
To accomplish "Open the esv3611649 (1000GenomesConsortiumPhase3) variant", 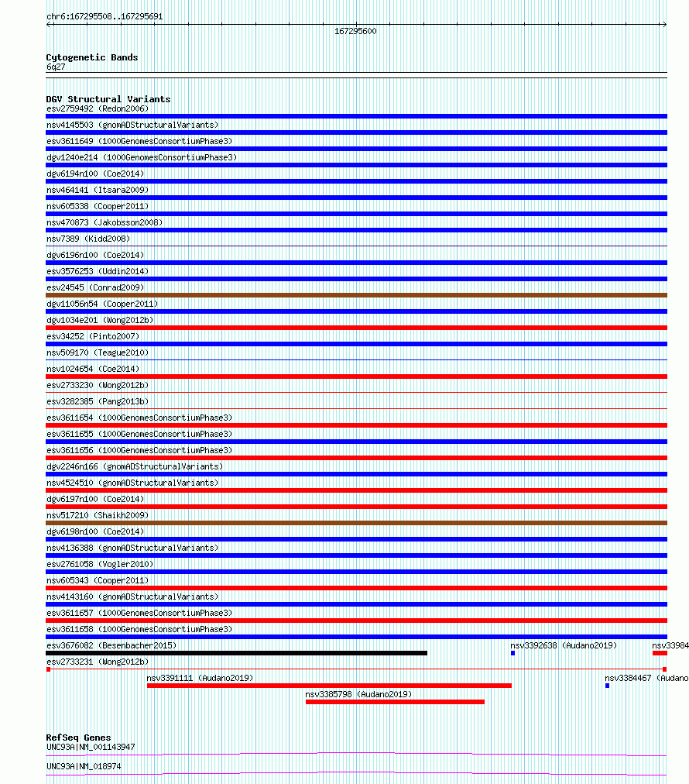I will pyautogui.click(x=139, y=141).
